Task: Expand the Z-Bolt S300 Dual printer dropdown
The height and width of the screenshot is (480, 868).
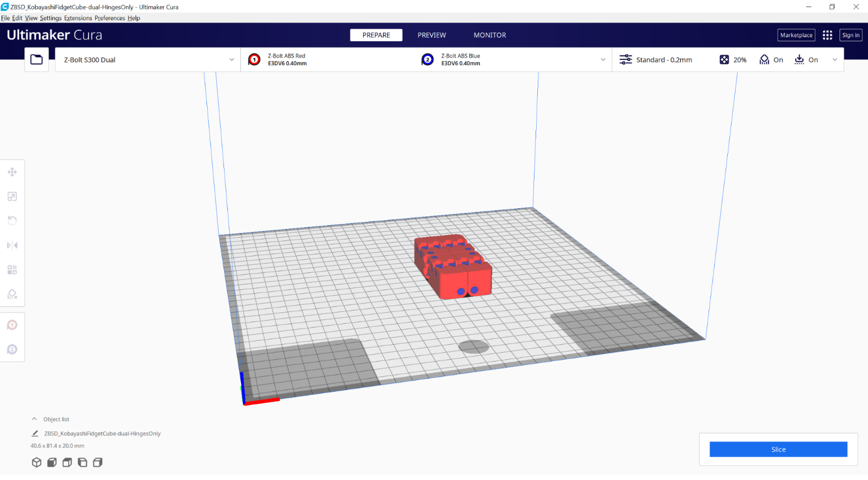Action: [x=148, y=60]
